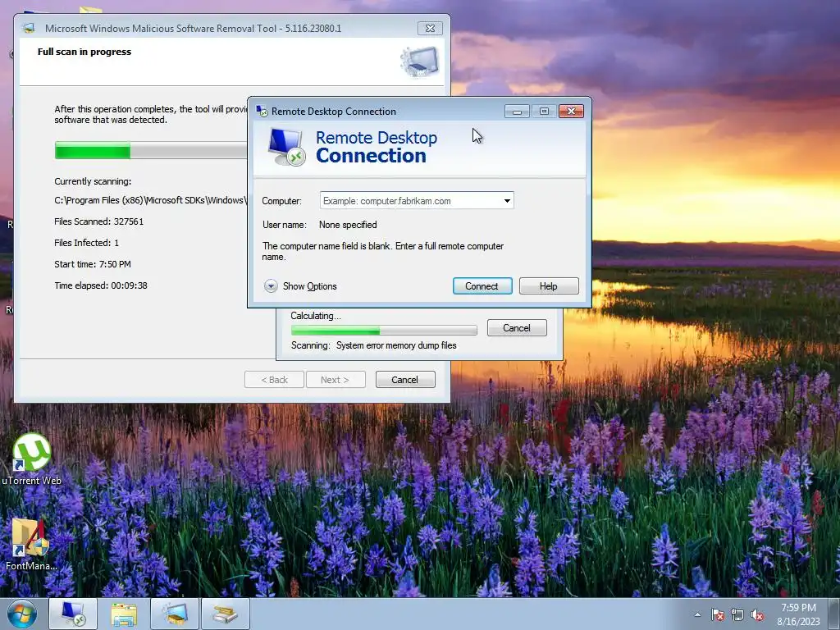Click the scanned path C:\Program Files (x86)
Viewport: 840px width, 630px height.
point(151,200)
